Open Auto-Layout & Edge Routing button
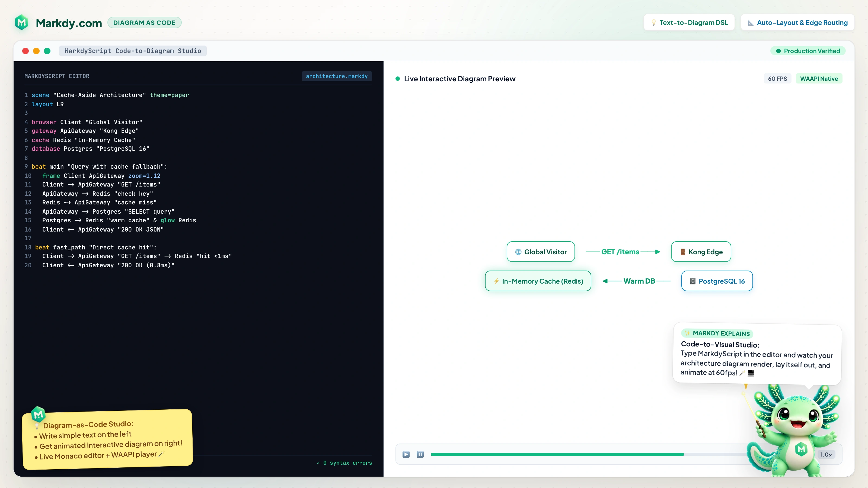Viewport: 868px width, 488px height. (797, 23)
